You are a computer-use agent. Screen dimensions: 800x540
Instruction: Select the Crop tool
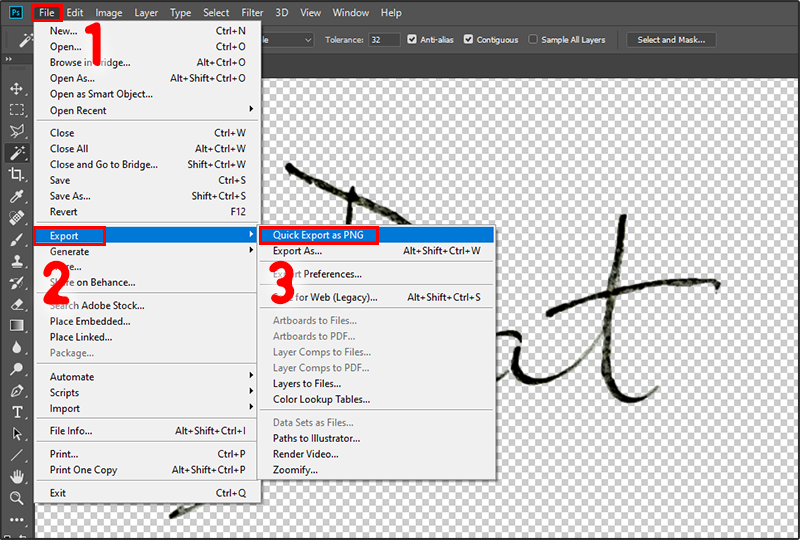[x=16, y=175]
